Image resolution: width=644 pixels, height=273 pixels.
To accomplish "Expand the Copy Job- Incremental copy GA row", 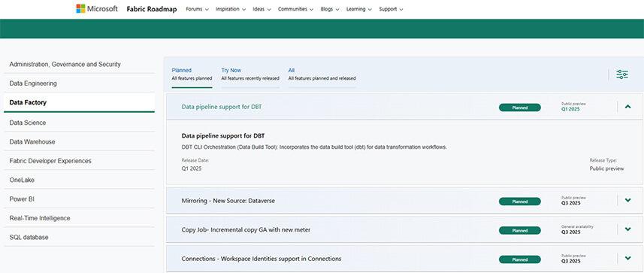I will coord(627,229).
